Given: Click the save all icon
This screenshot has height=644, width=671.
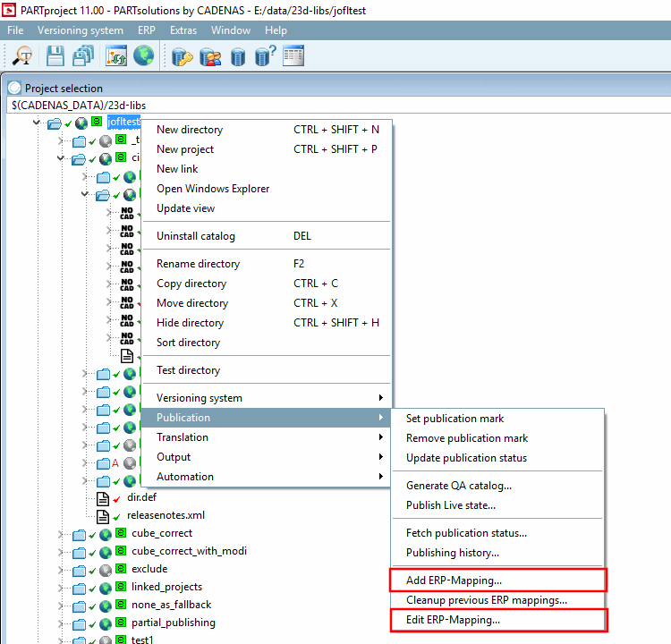Looking at the screenshot, I should click(83, 56).
